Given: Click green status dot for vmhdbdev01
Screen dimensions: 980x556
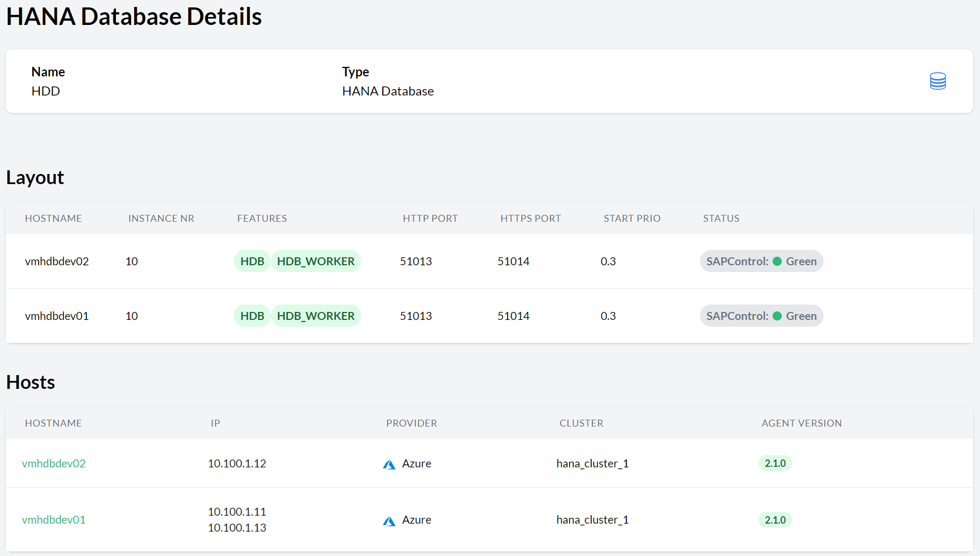Looking at the screenshot, I should pos(777,316).
